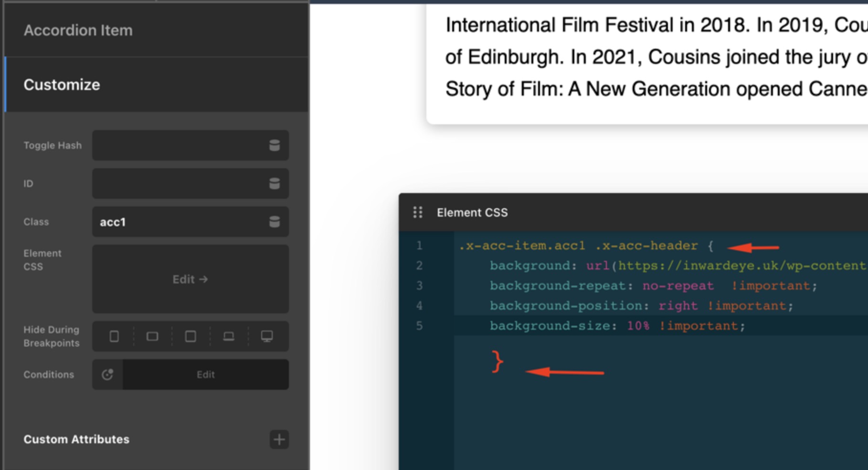This screenshot has width=868, height=470.
Task: Click the Class field containing acc1
Action: tap(179, 222)
